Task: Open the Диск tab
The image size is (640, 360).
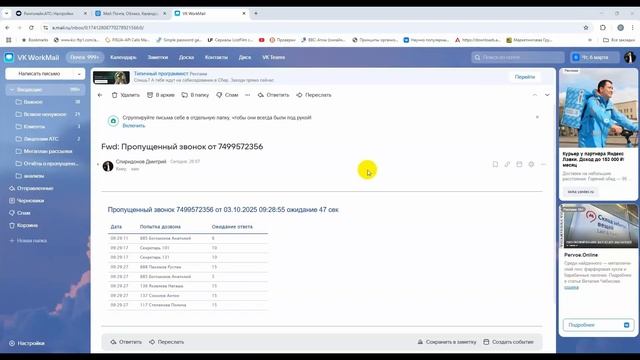Action: pos(245,58)
